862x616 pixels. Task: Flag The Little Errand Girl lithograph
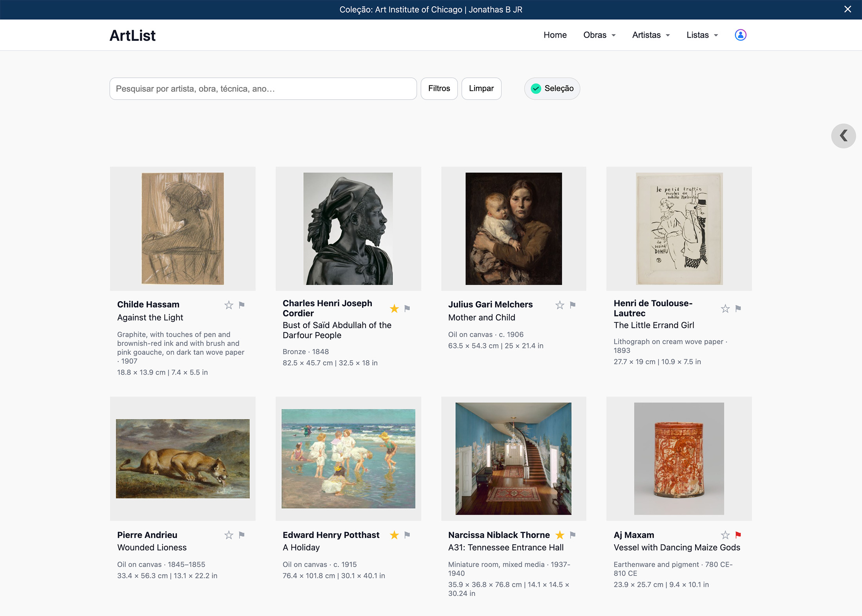pos(738,309)
